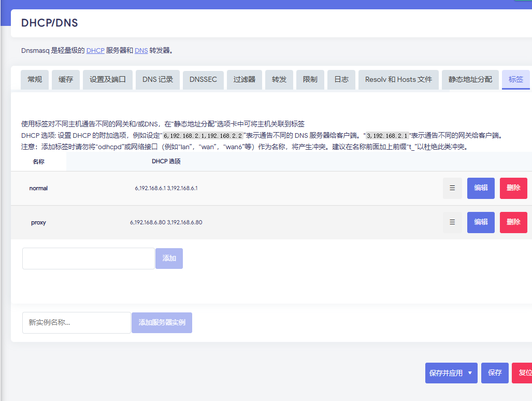
Task: Click the 新实例名称 input field
Action: pyautogui.click(x=76, y=323)
